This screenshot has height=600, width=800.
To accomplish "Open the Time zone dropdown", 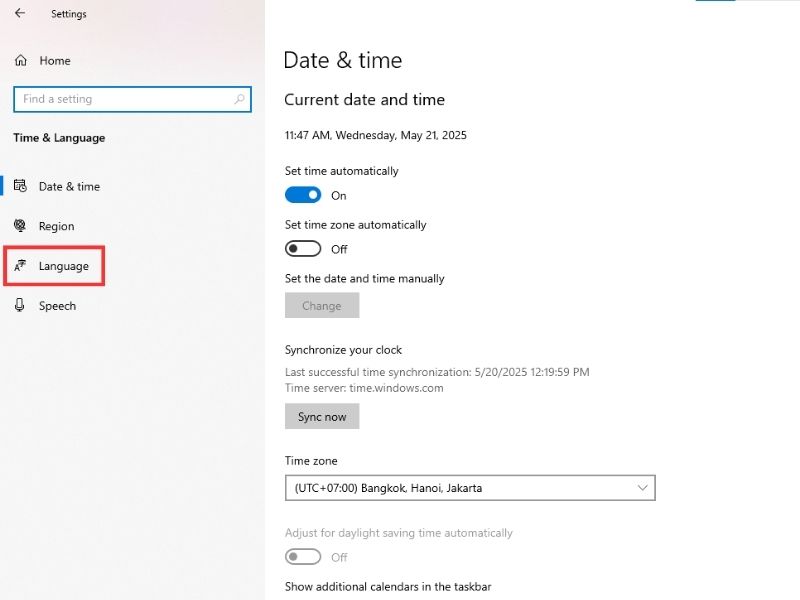I will (x=470, y=488).
